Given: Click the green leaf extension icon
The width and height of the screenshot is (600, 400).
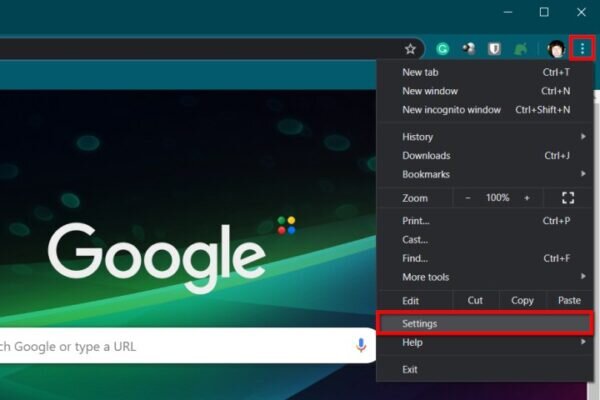Looking at the screenshot, I should (520, 49).
